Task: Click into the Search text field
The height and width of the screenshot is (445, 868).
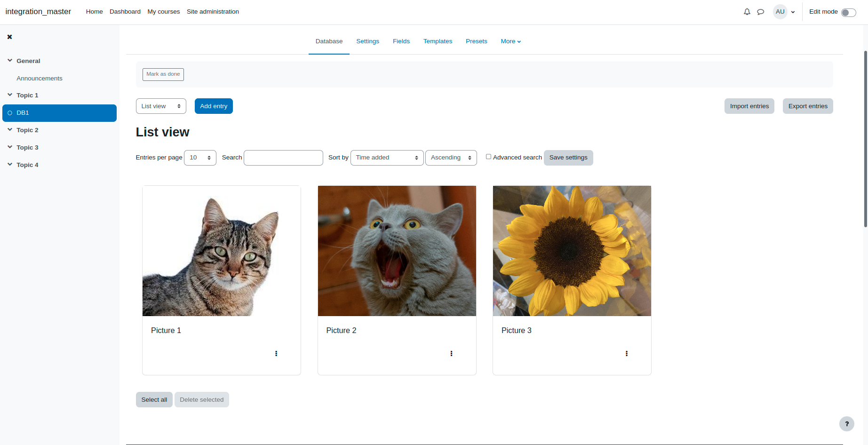Action: click(x=283, y=158)
